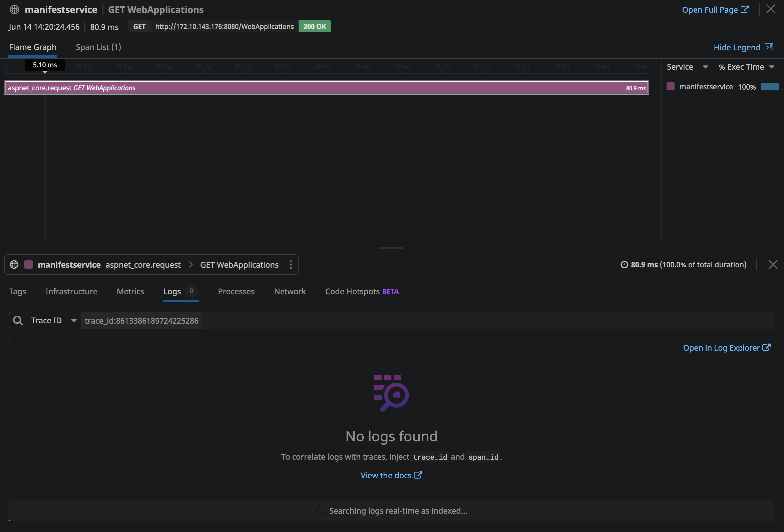Select the aspnet_core.request span bar
The width and height of the screenshot is (784, 532).
[327, 88]
